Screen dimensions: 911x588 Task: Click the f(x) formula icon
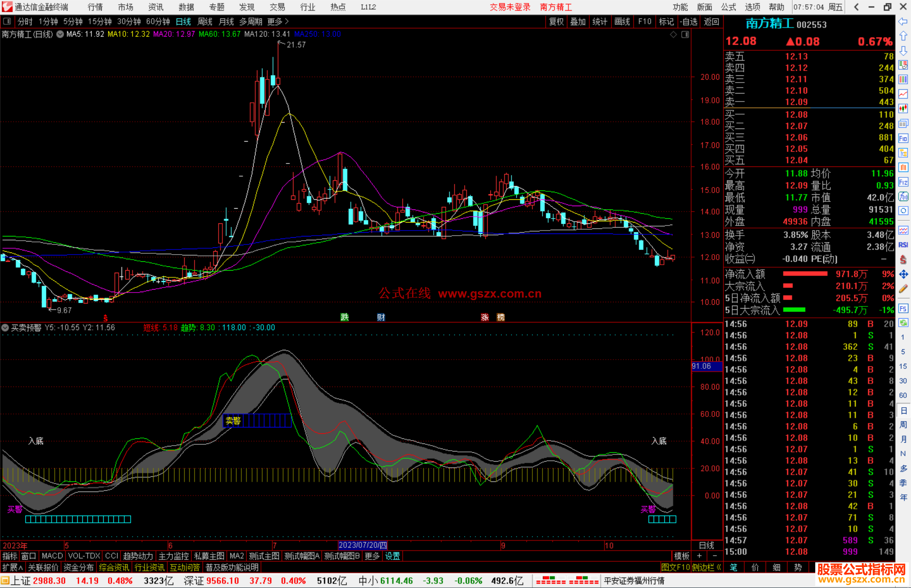[x=903, y=196]
